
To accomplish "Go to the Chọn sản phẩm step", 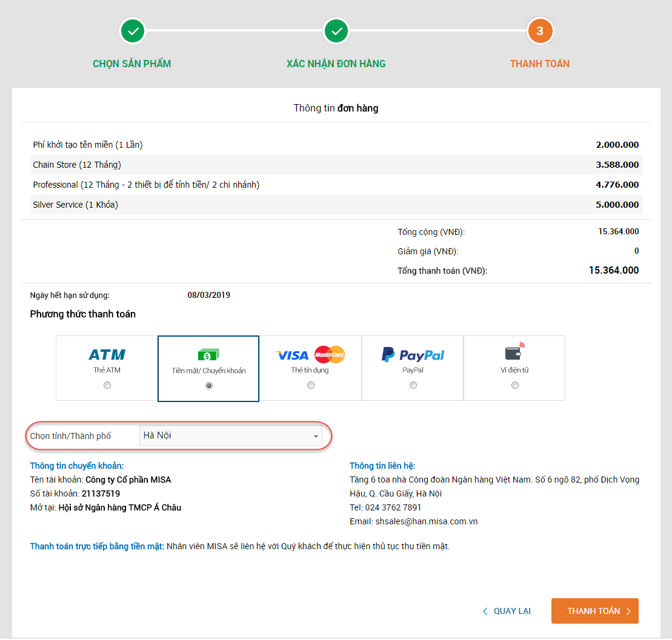I will pos(132,64).
